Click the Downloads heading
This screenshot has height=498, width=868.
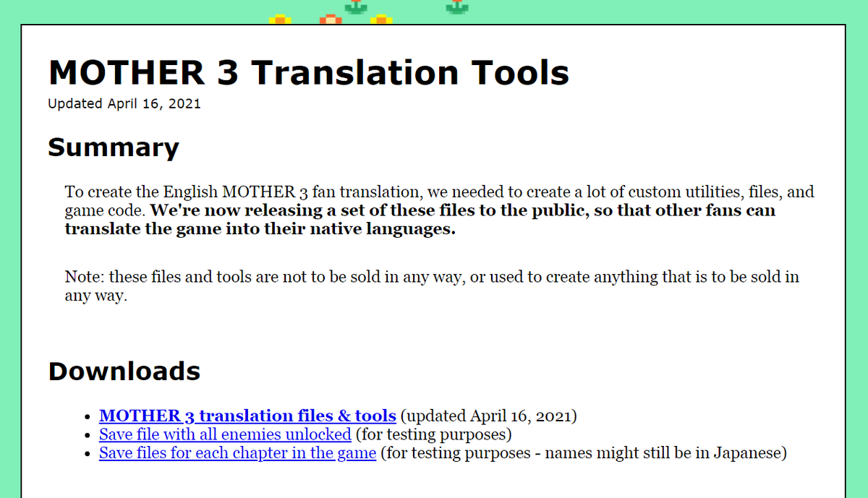(x=124, y=371)
